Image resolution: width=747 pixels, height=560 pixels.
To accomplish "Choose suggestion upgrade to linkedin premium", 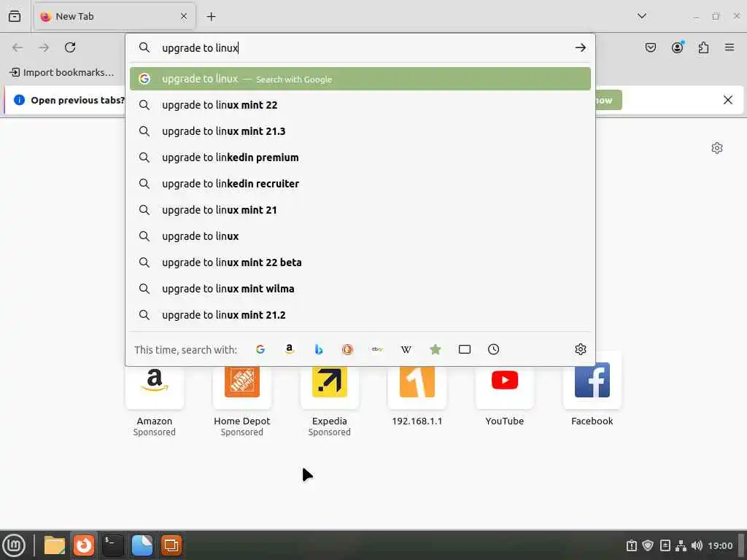I will [x=360, y=157].
